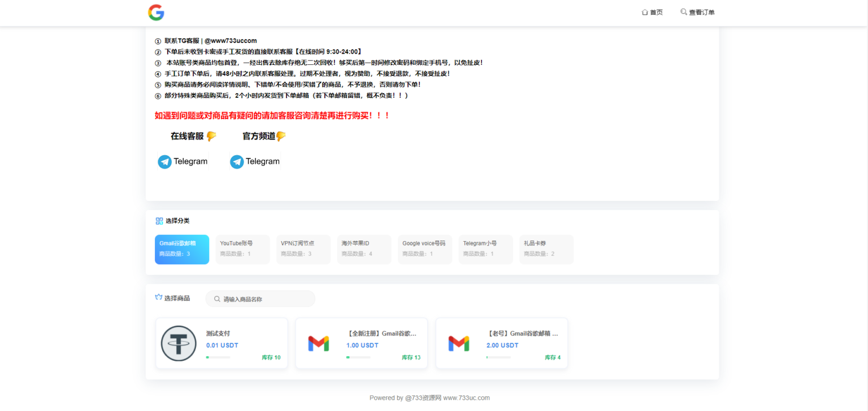Open the Telegram icon under 官方频道
868x411 pixels.
237,162
